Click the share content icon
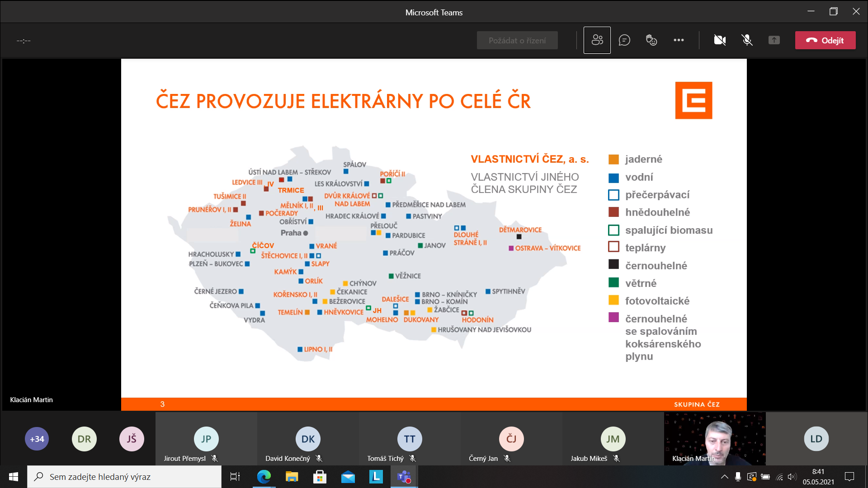The width and height of the screenshot is (868, 488). click(774, 40)
